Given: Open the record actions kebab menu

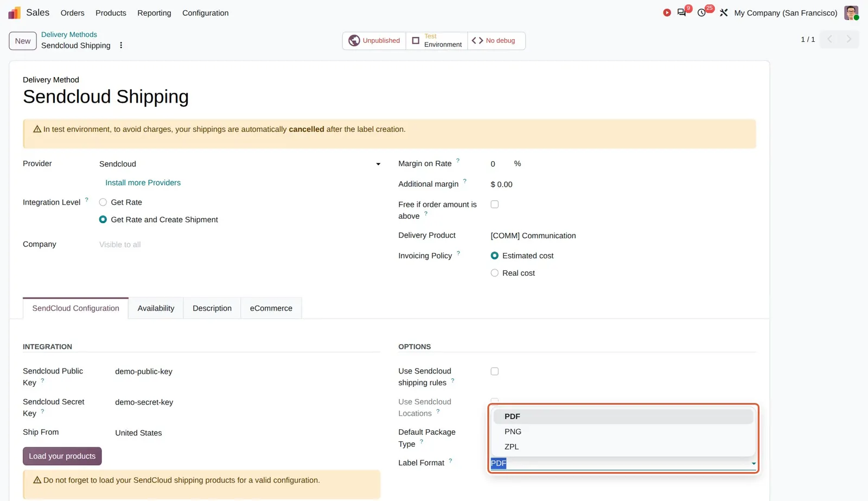Looking at the screenshot, I should (121, 46).
